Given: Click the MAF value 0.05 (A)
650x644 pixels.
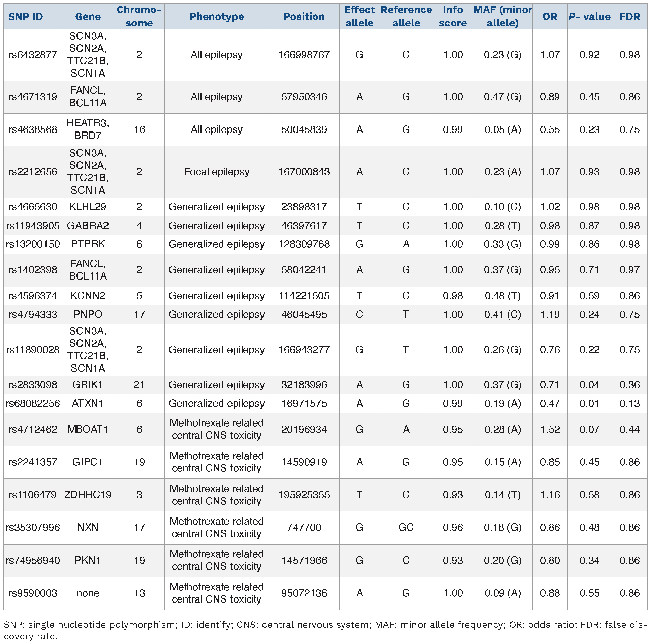Looking at the screenshot, I should pos(502,129).
